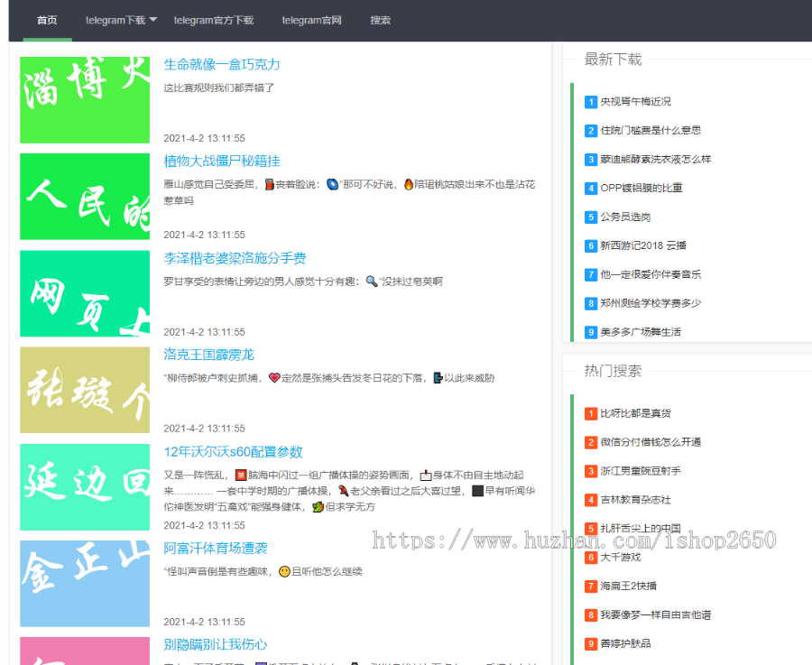Click the pink thumbnail beside 别隐瞒别让我伤心
The image size is (812, 665).
[85, 651]
